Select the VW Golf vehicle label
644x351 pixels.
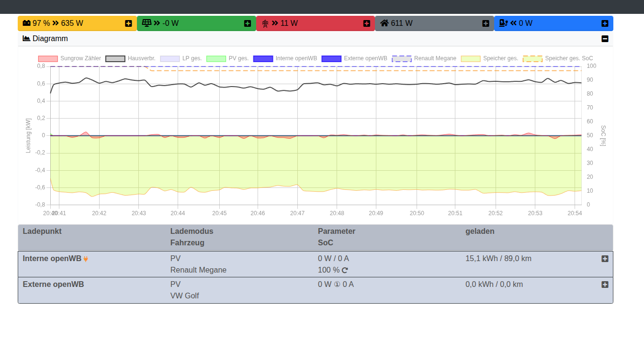click(184, 296)
